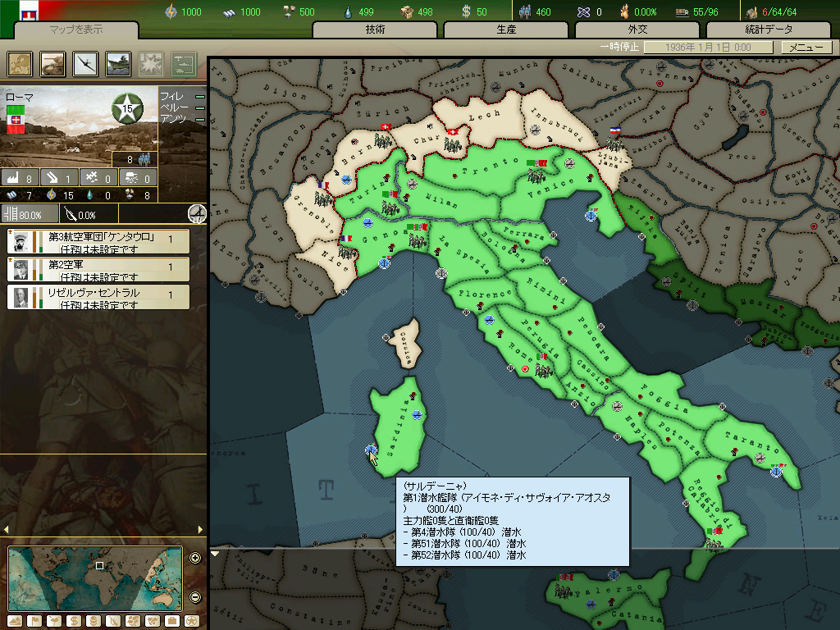Select the air base marker in Sardinia

(x=417, y=414)
